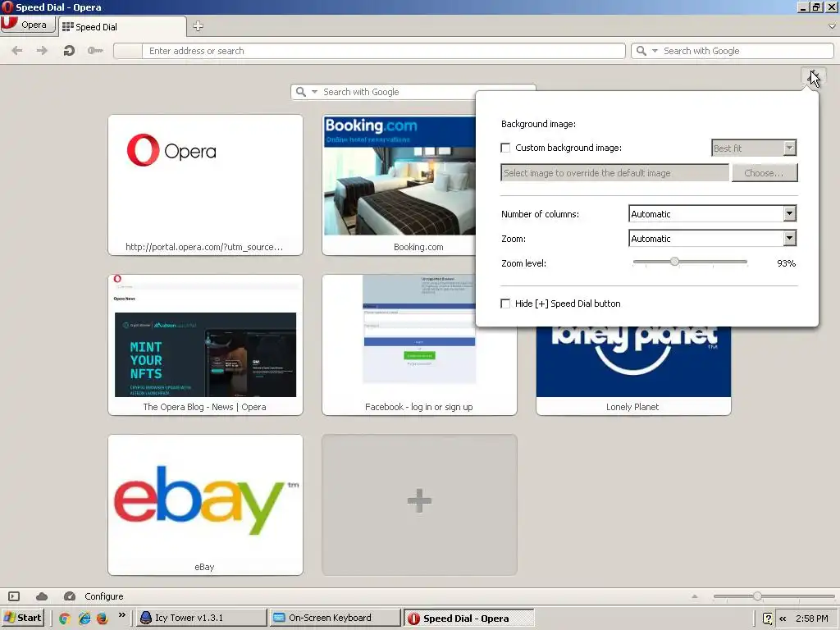
Task: Reload the page with reload icon
Action: coord(69,50)
